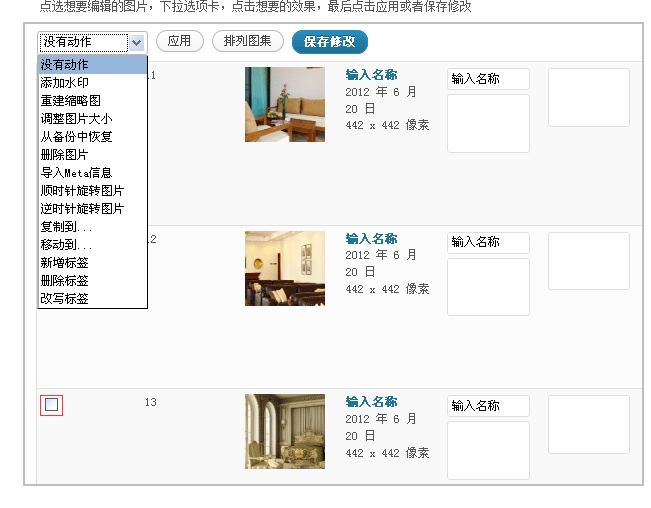Open the bulk action dropdown arrow
Viewport: 651px width, 508px height.
point(137,42)
